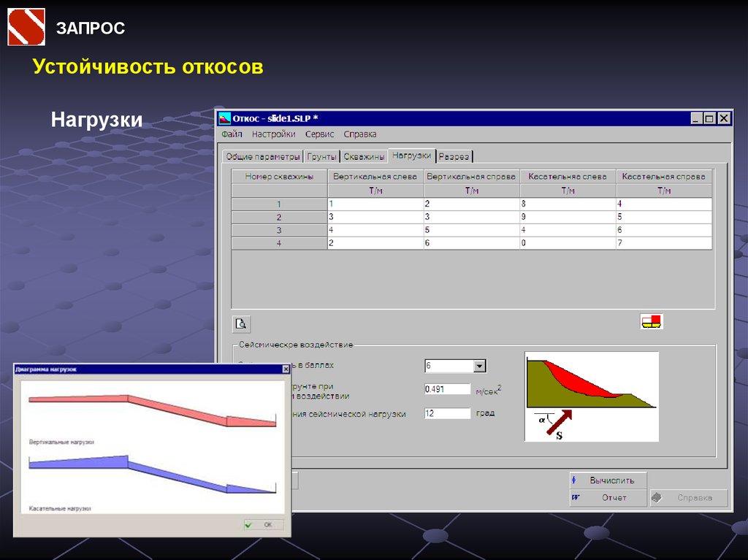Open the seismic intensity dropdown showing 6
This screenshot has width=748, height=560.
479,366
